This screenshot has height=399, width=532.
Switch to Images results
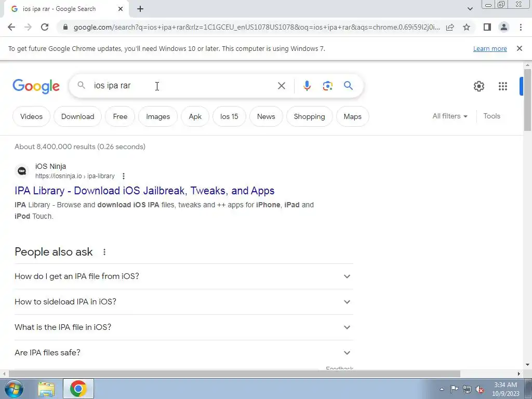(x=158, y=116)
